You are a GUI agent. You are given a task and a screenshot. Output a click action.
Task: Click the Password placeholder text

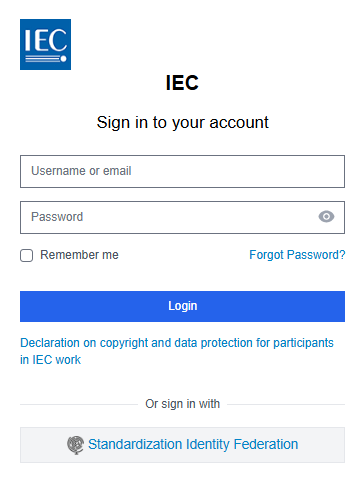click(57, 217)
